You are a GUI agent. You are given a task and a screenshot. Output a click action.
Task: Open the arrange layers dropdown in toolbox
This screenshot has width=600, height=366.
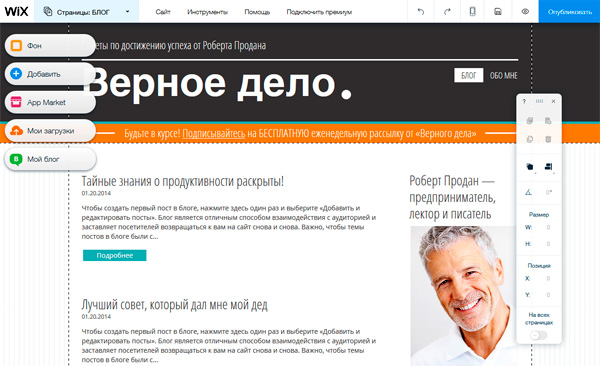click(x=530, y=167)
